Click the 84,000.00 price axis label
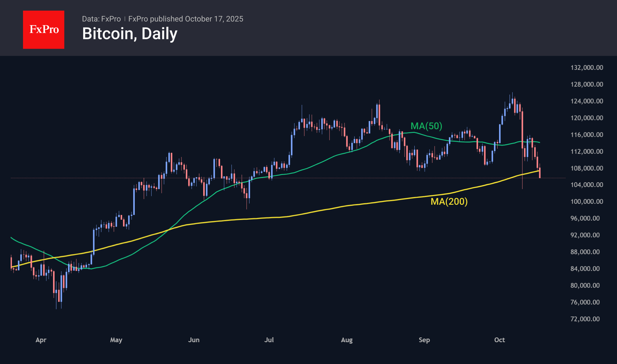Viewport: 617px width, 364px height. pos(585,269)
